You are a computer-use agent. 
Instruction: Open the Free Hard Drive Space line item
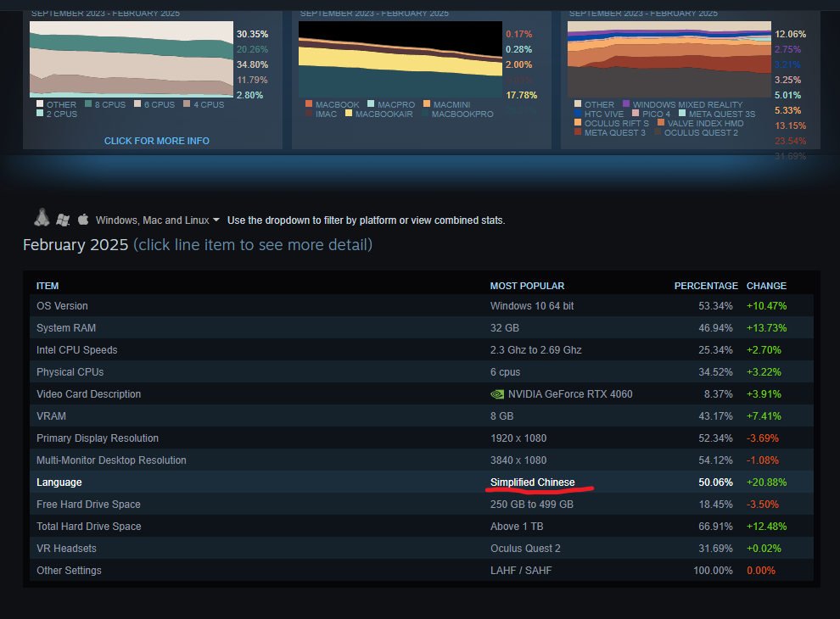click(421, 505)
